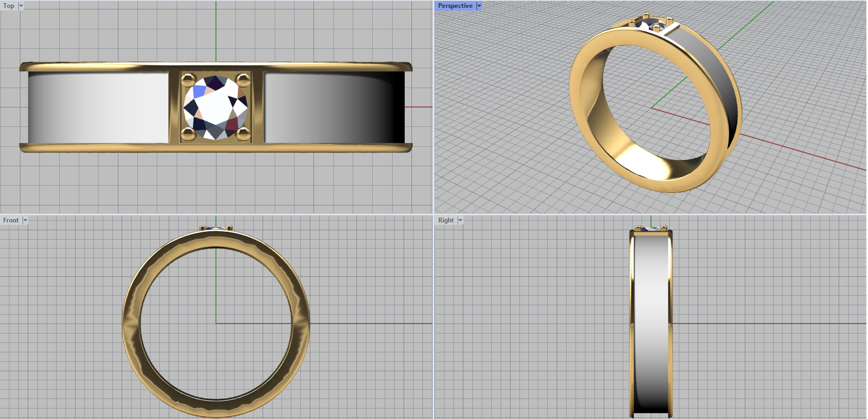Expand the Front viewport menu arrow
Image resolution: width=868 pixels, height=419 pixels.
(25, 220)
